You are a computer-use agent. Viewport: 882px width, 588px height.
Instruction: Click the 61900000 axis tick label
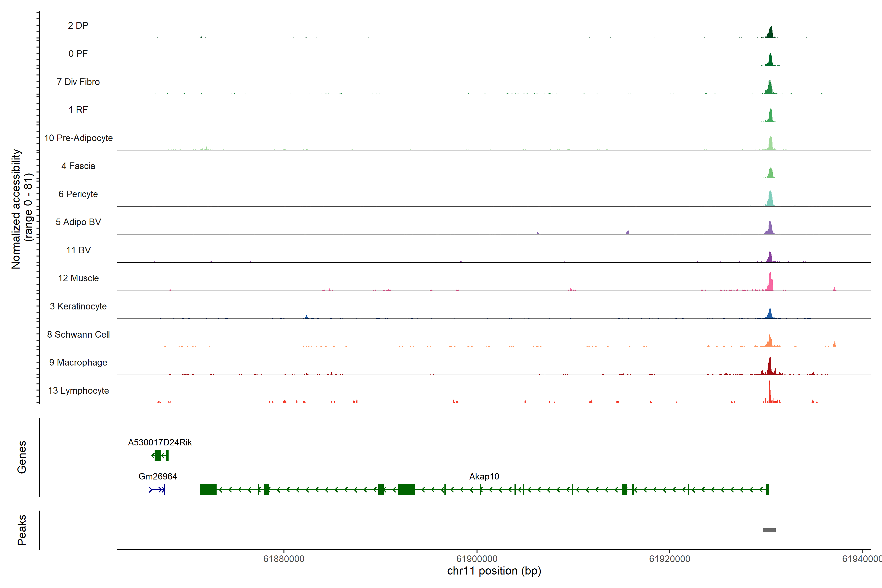pyautogui.click(x=477, y=559)
